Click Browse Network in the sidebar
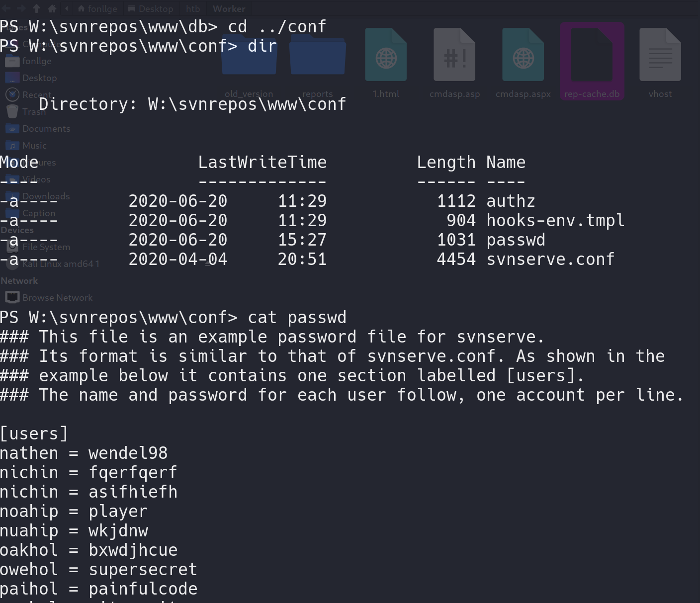Viewport: 700px width, 603px height. click(57, 298)
